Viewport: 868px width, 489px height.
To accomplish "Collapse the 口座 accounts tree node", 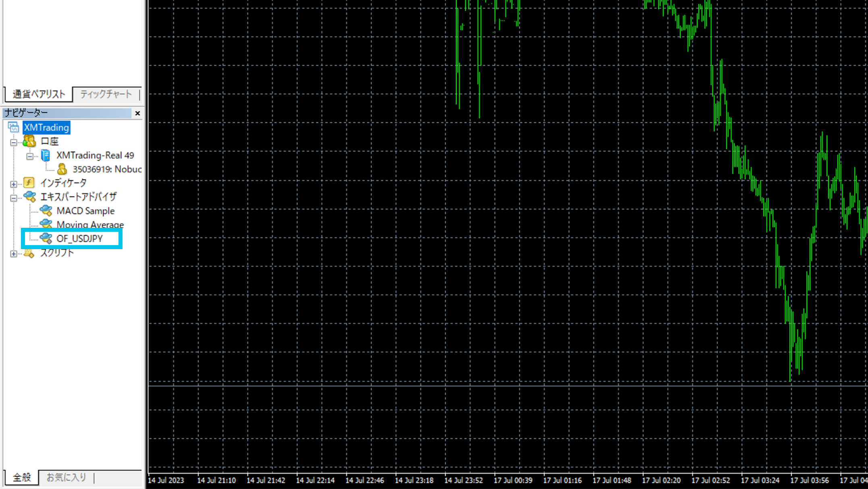I will tap(14, 142).
